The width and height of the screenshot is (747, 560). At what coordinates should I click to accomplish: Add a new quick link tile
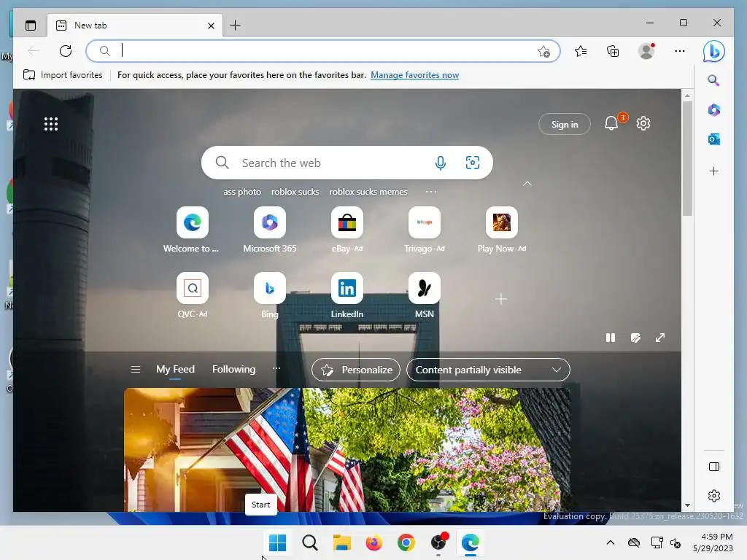click(500, 299)
